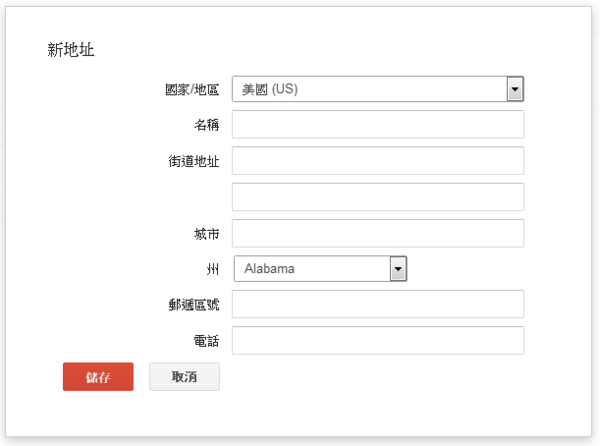Click the arrow on the country selector
This screenshot has height=446, width=600.
[x=515, y=89]
